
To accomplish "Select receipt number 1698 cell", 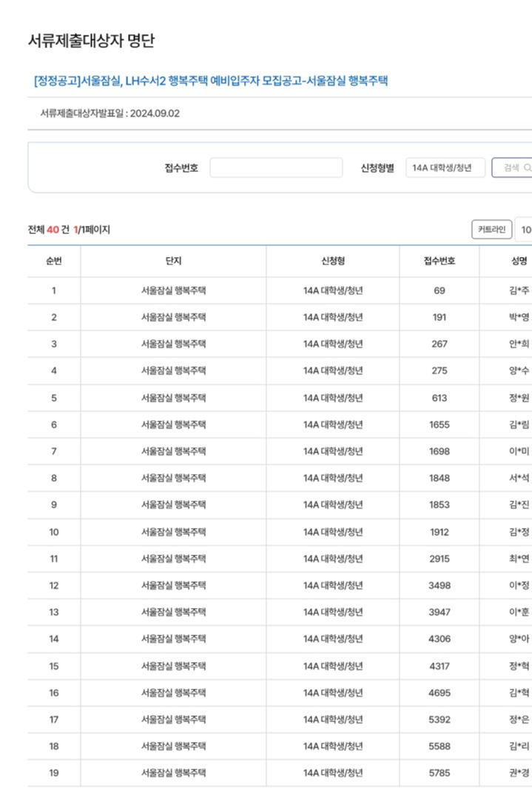I will click(440, 451).
